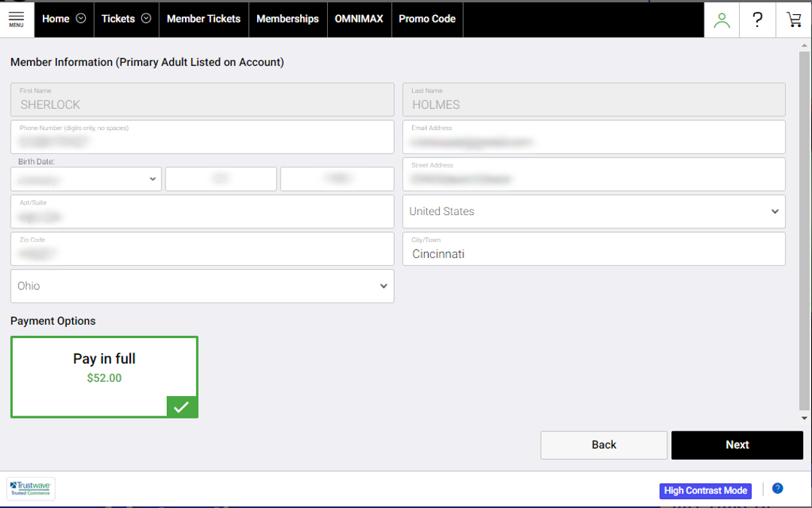Click the blue help circle icon in footer

777,488
